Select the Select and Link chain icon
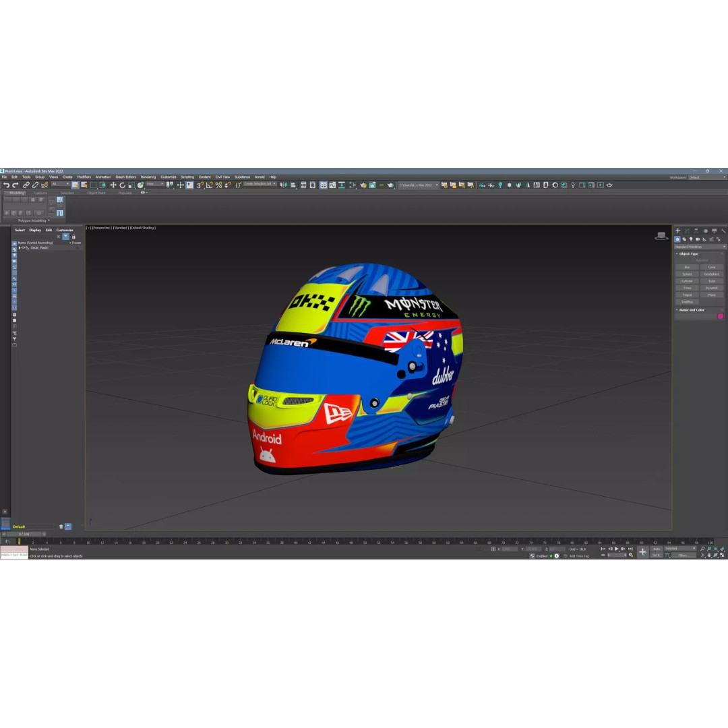 (x=26, y=185)
